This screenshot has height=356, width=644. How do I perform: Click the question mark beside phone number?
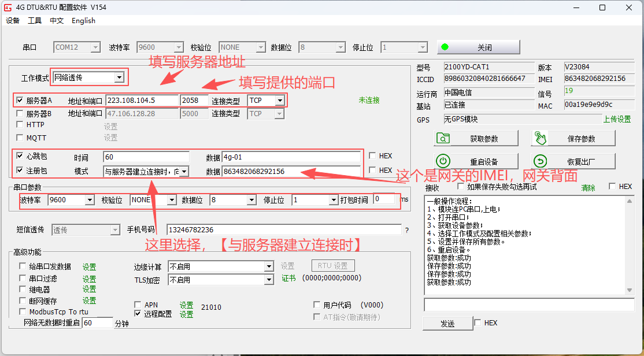[x=406, y=230]
